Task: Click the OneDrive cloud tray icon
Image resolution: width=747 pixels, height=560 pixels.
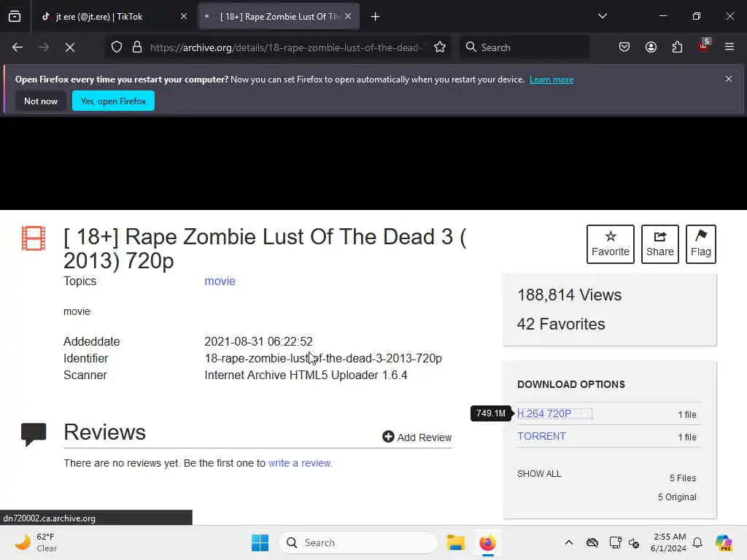Action: coord(592,542)
